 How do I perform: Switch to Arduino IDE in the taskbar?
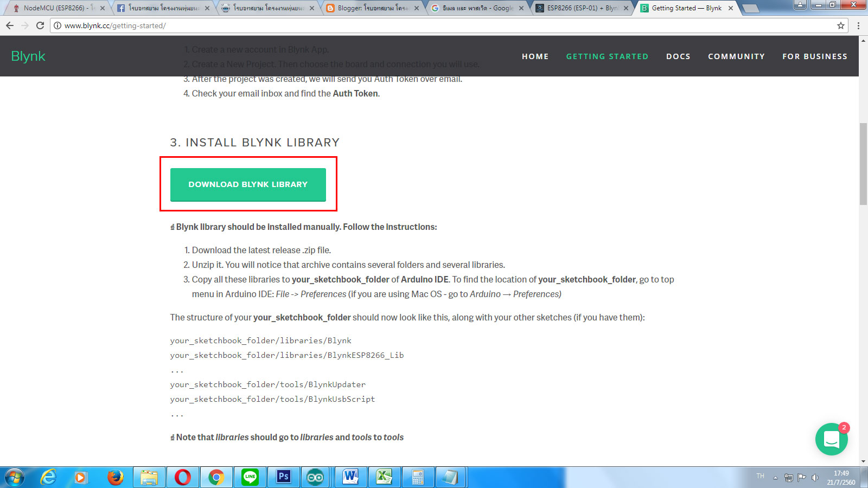[x=315, y=477]
